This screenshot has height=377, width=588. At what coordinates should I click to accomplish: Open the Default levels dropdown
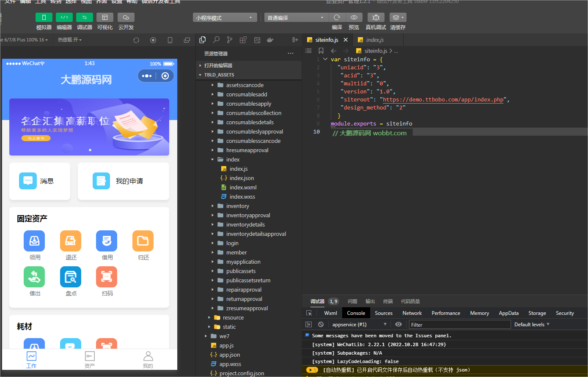[532, 325]
